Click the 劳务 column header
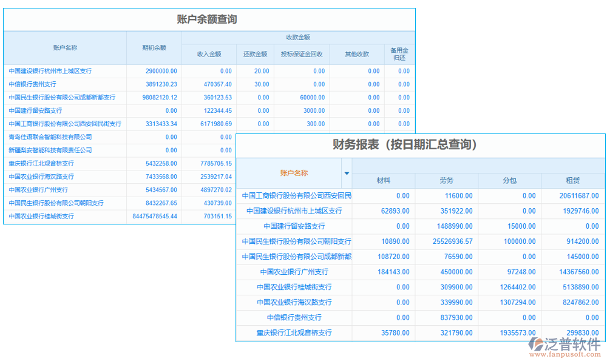Viewport: 607px width, 364px height. click(x=447, y=180)
